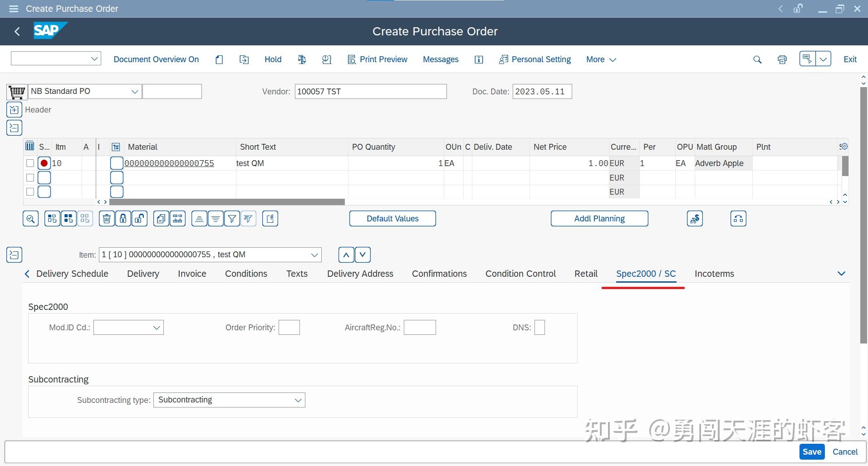Screen dimensions: 868x466
Task: Select the item search icon in the grid toolbar
Action: pos(30,218)
